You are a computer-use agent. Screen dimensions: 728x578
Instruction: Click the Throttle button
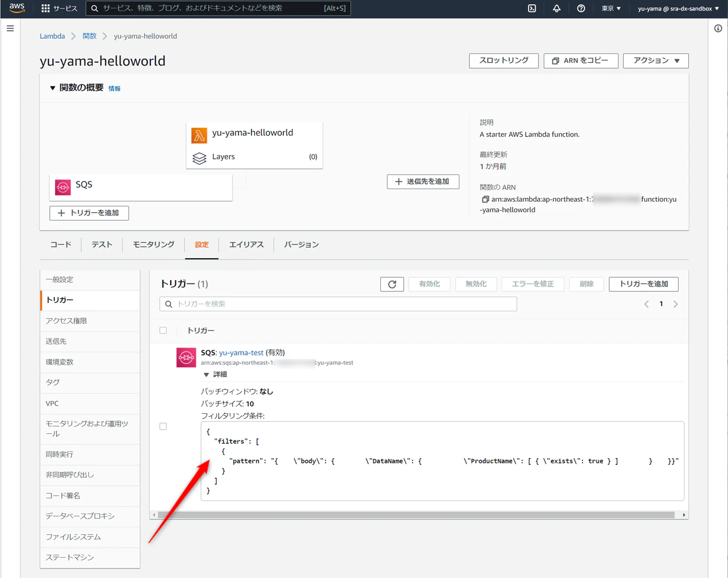coord(504,61)
